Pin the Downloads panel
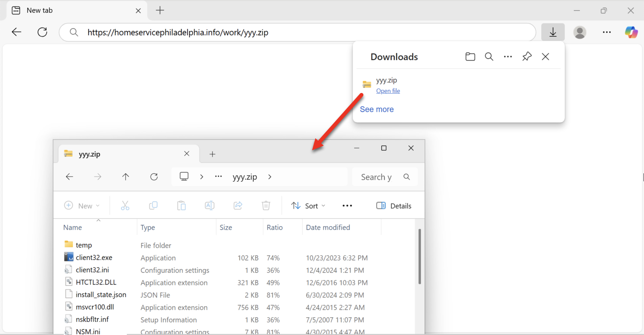Screen dimensions: 644x335 (x=527, y=57)
